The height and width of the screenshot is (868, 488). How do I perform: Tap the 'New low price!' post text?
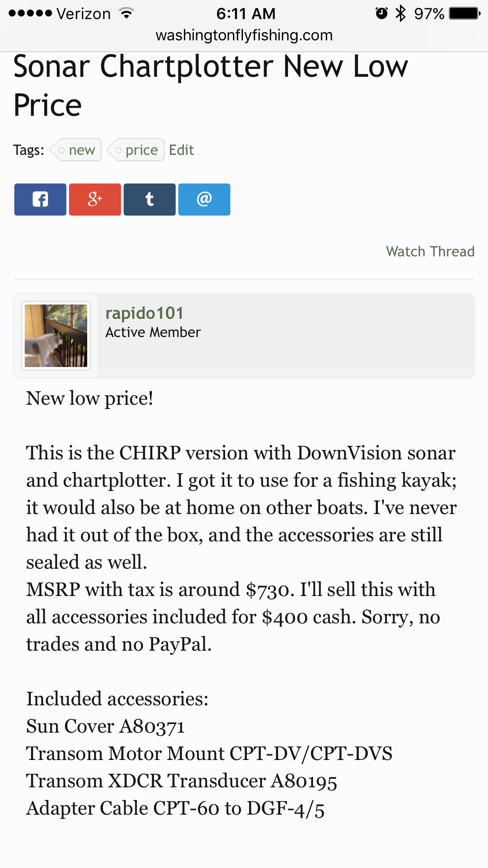click(x=90, y=398)
